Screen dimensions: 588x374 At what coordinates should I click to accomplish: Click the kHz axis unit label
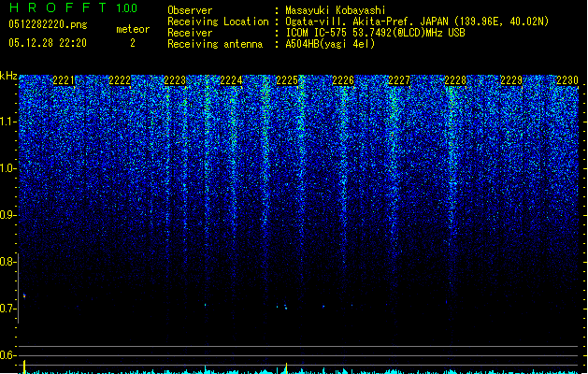pos(8,76)
